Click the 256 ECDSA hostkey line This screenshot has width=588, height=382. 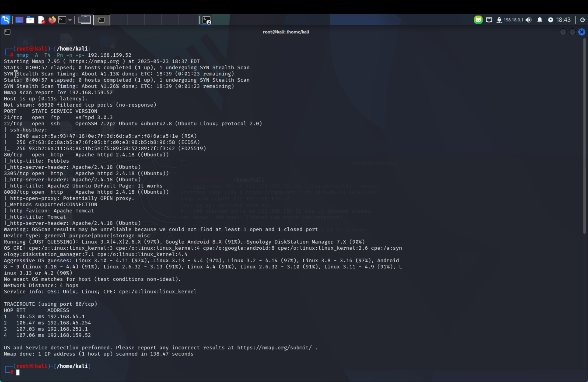[102, 142]
